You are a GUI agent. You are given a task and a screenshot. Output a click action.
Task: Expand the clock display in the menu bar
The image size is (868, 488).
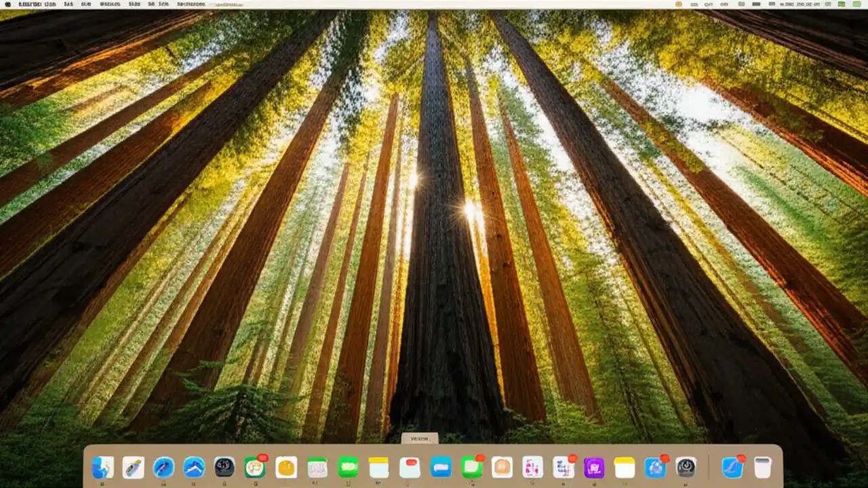pos(800,5)
